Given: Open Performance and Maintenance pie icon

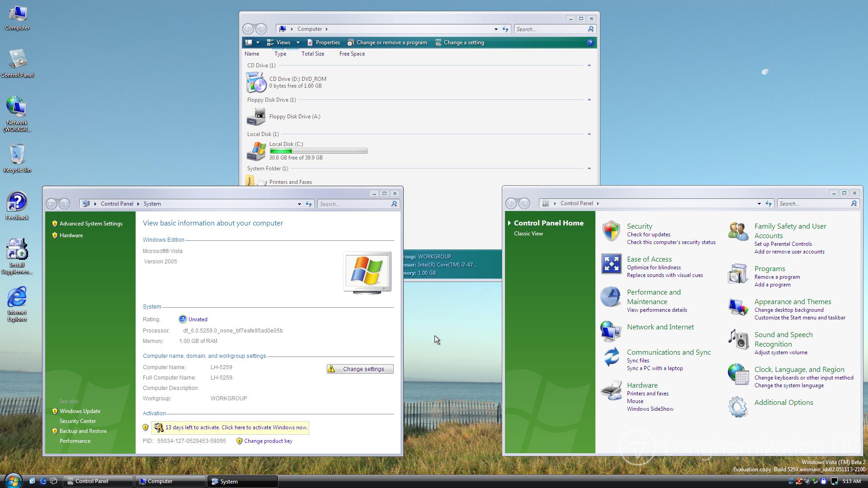Looking at the screenshot, I should click(611, 297).
